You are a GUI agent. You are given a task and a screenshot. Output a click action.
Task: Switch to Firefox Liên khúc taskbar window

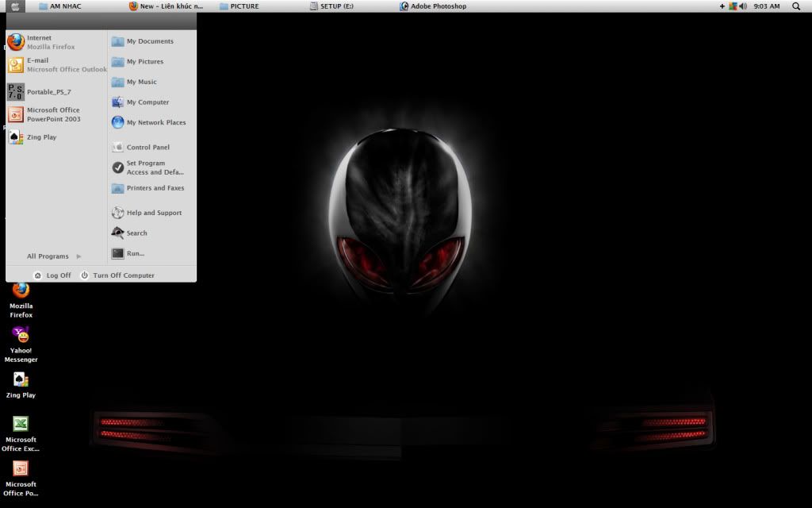[x=167, y=6]
